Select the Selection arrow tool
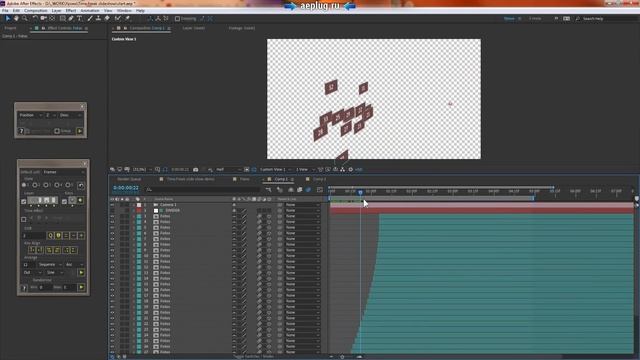Viewport: 640px width, 360px height. 7,18
